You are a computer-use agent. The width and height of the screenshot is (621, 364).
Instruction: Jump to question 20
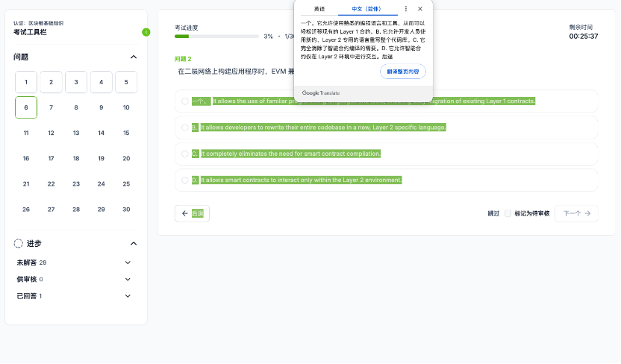(126, 159)
